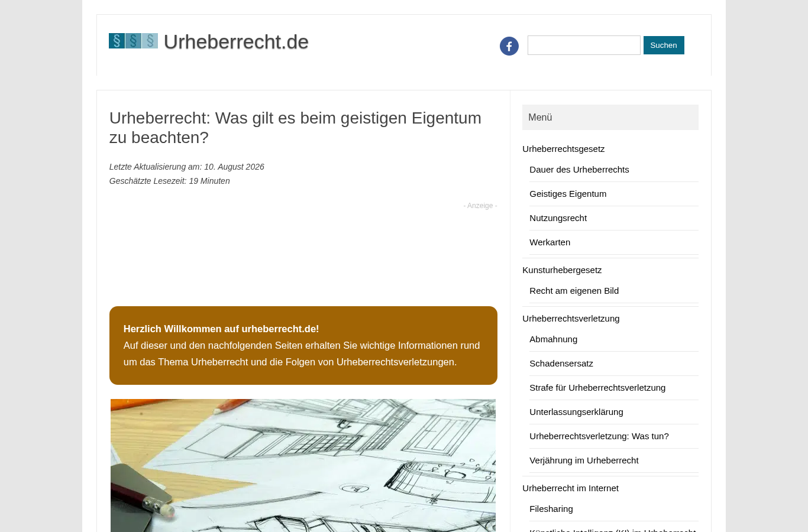Focus the search input field

coord(584,45)
